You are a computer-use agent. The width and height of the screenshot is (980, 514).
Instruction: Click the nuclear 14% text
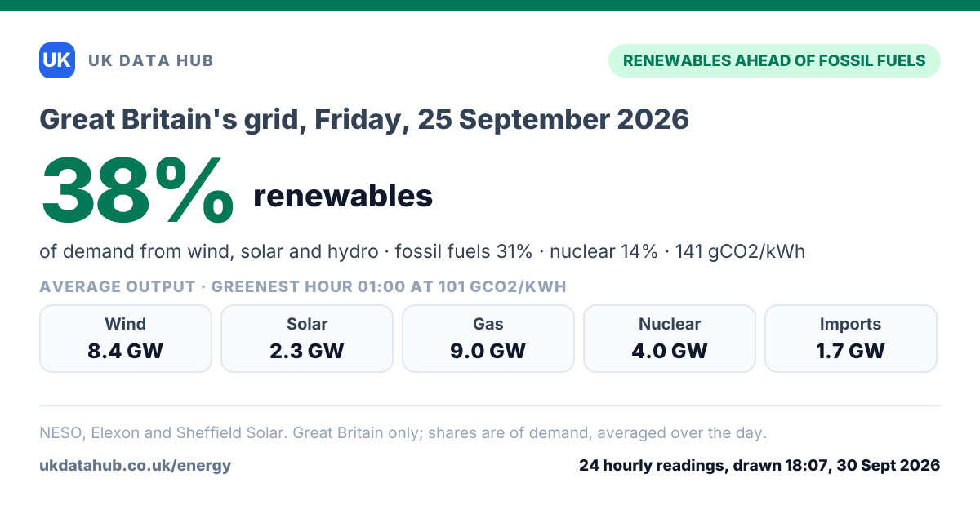point(604,251)
